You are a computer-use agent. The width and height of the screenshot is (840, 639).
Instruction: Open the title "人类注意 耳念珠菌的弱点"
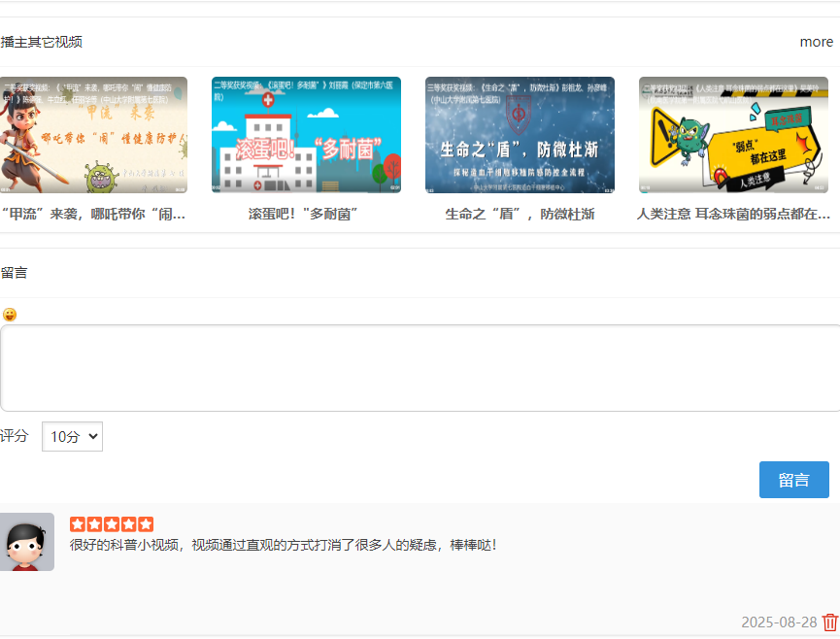point(733,215)
